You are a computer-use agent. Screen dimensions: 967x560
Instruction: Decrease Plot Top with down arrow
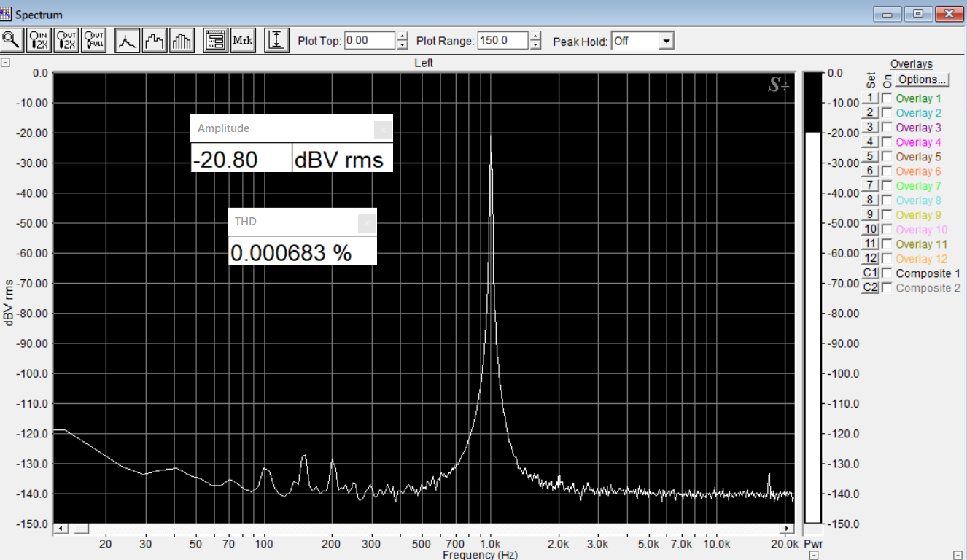pyautogui.click(x=403, y=45)
